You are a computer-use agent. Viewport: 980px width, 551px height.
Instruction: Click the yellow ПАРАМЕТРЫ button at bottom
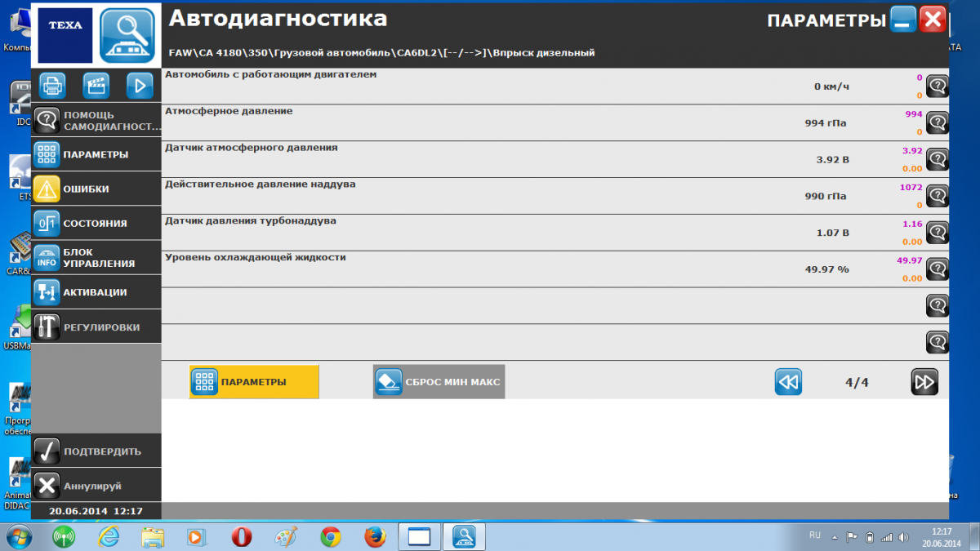[254, 382]
